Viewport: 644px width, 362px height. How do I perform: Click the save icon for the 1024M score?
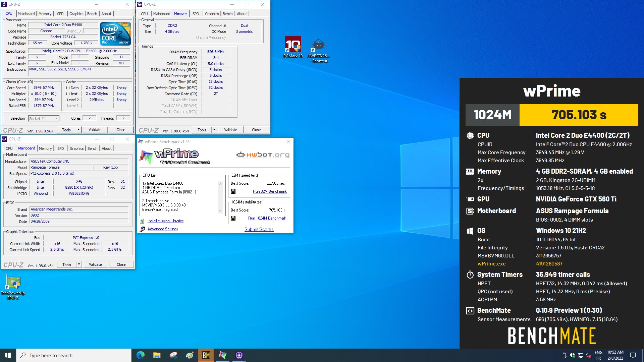pos(233,218)
